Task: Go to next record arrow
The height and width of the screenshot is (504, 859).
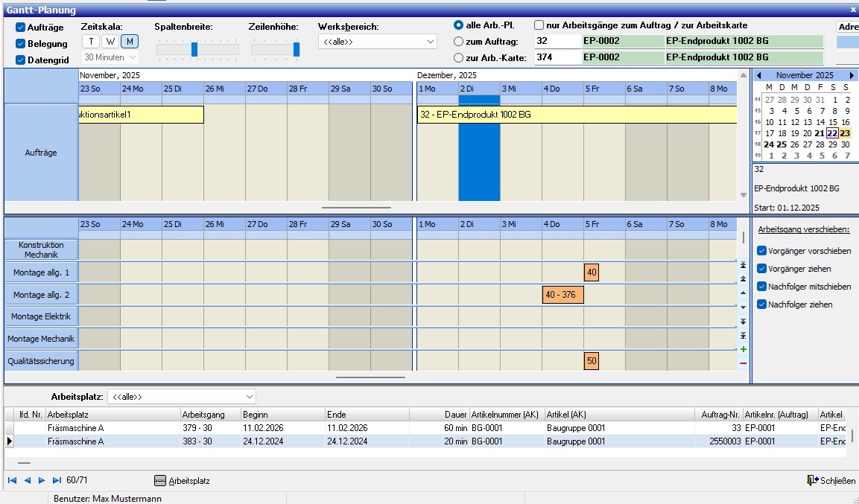Action: 42,481
